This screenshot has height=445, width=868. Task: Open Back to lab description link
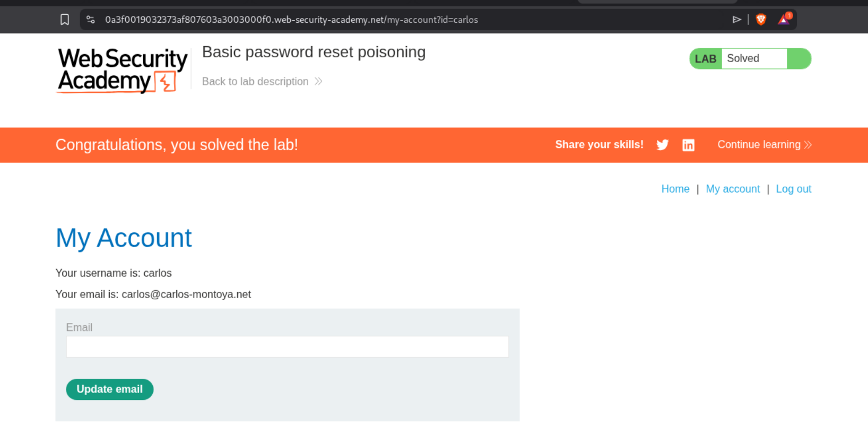[255, 81]
